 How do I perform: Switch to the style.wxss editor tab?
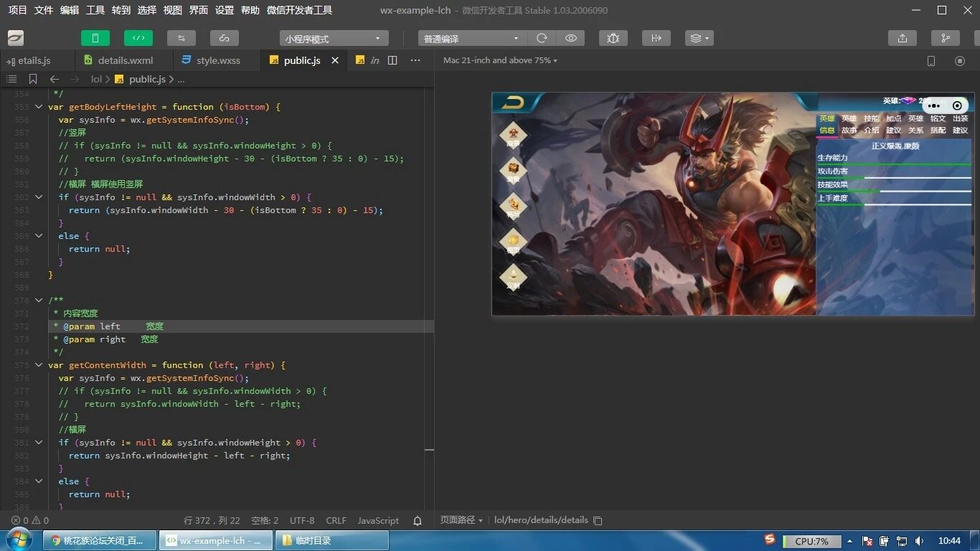point(217,60)
